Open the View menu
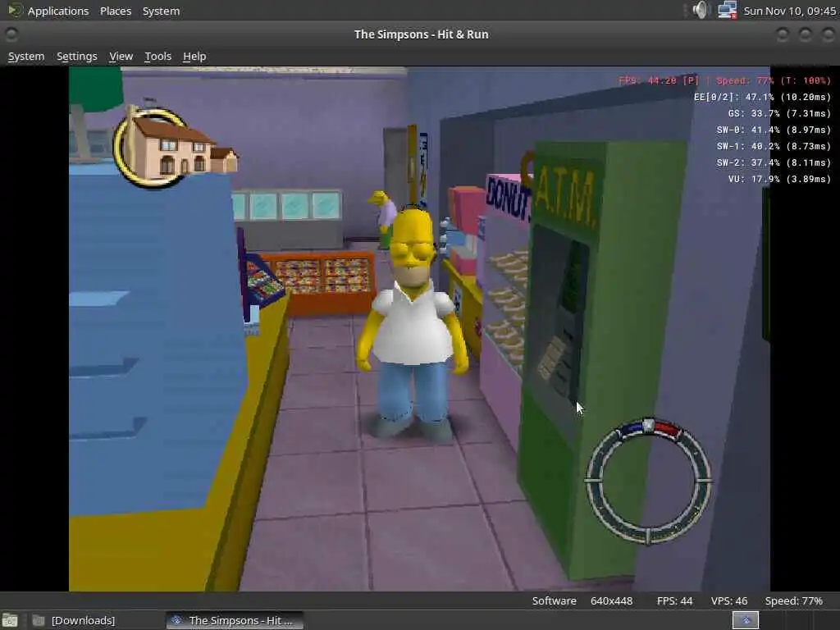This screenshot has width=840, height=630. point(121,57)
